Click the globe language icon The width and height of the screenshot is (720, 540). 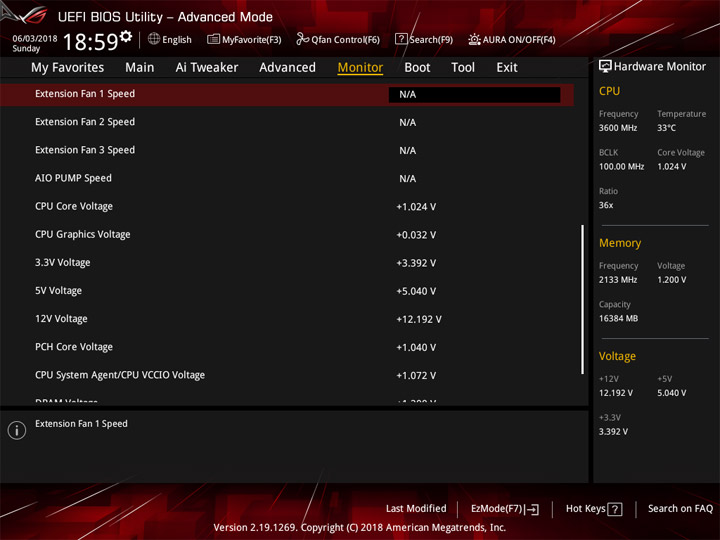pyautogui.click(x=154, y=39)
